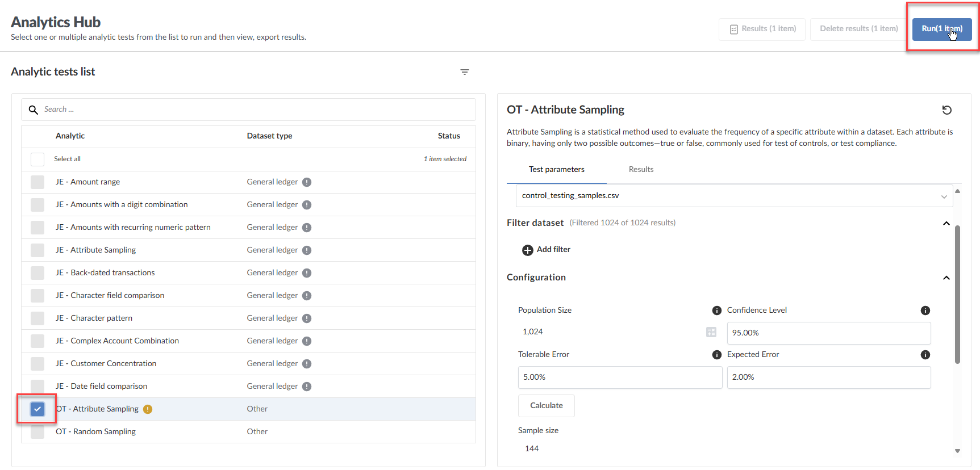Click the Dataset type column header
The width and height of the screenshot is (980, 470).
pos(269,136)
